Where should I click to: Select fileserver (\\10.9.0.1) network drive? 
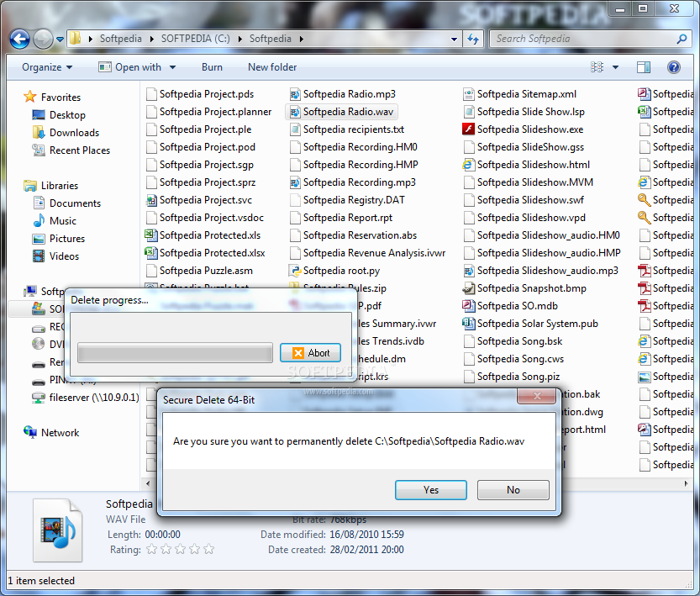pos(85,398)
